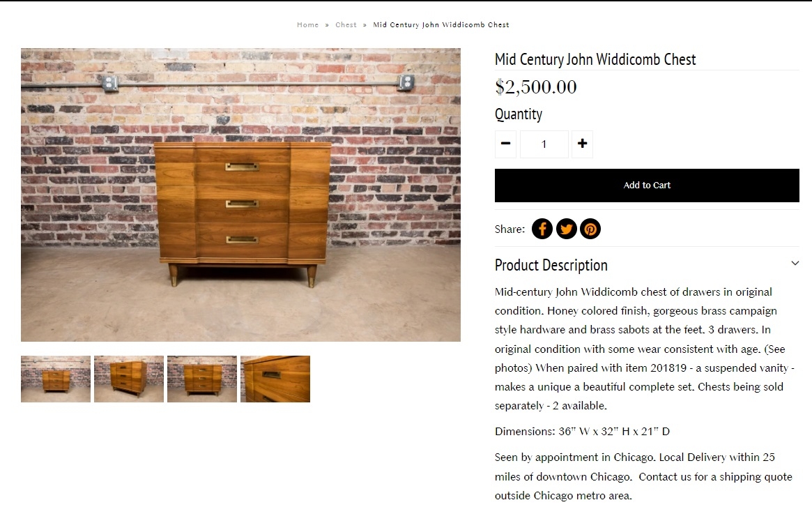Viewport: 812px width, 507px height.
Task: Select the quantity input field
Action: click(544, 144)
